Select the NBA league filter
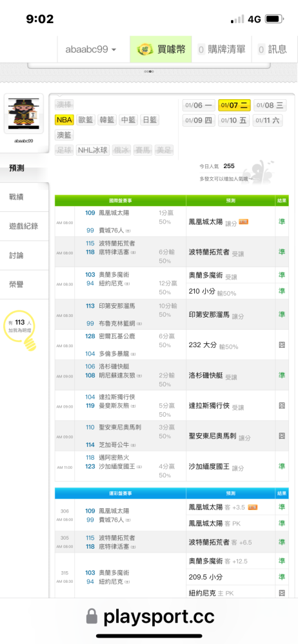The height and width of the screenshot is (644, 298). click(x=65, y=120)
